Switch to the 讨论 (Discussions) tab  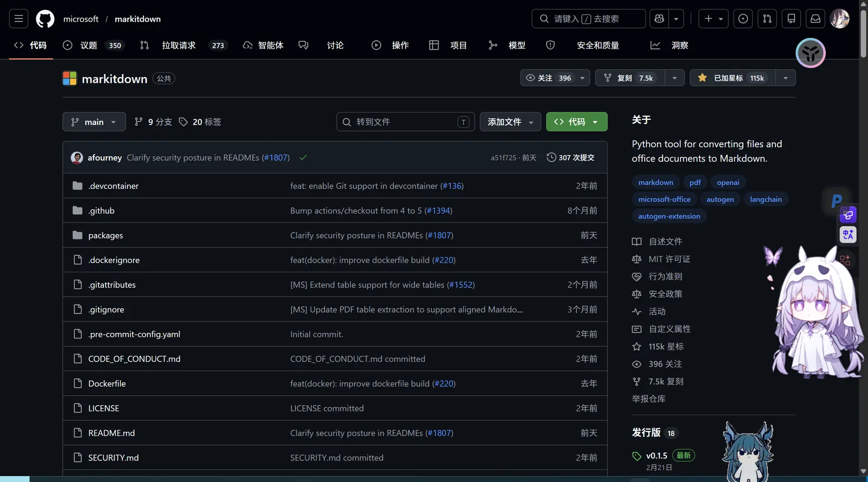(321, 45)
